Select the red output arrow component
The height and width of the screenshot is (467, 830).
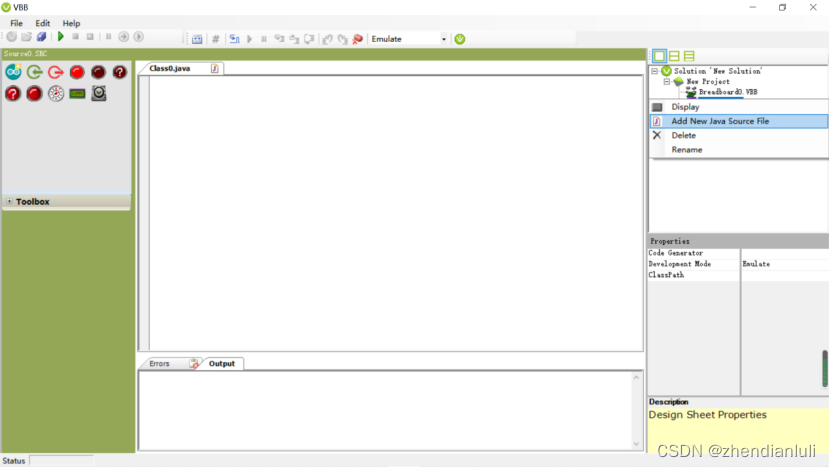(56, 72)
